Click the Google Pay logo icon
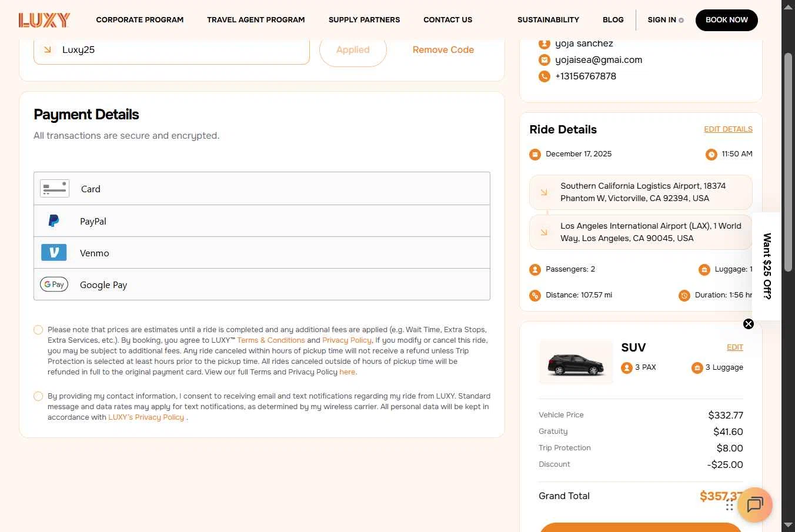Screen dimensions: 795x532 pyautogui.click(x=54, y=285)
